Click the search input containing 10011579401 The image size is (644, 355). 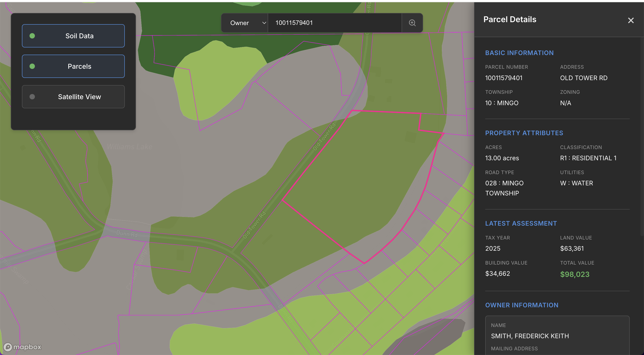point(335,23)
